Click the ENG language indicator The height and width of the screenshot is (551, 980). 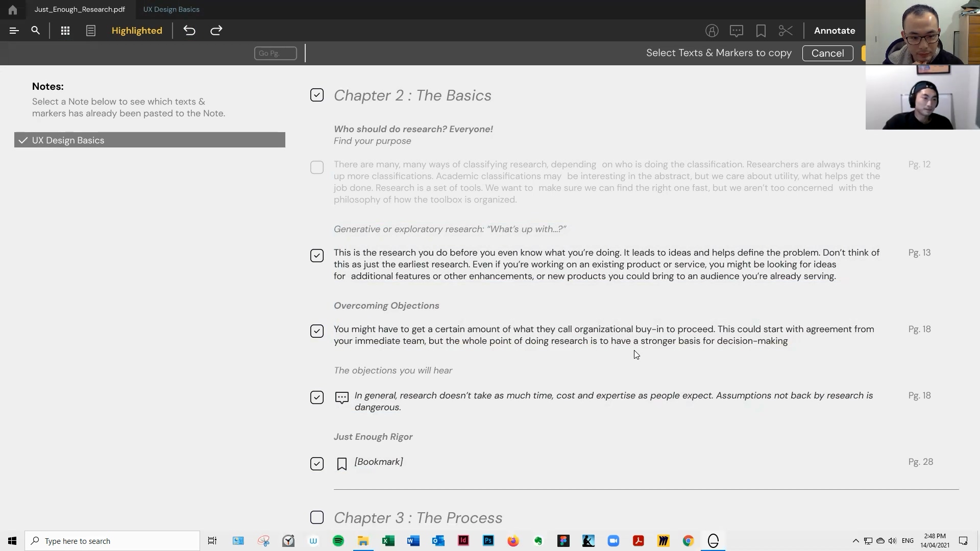(908, 541)
